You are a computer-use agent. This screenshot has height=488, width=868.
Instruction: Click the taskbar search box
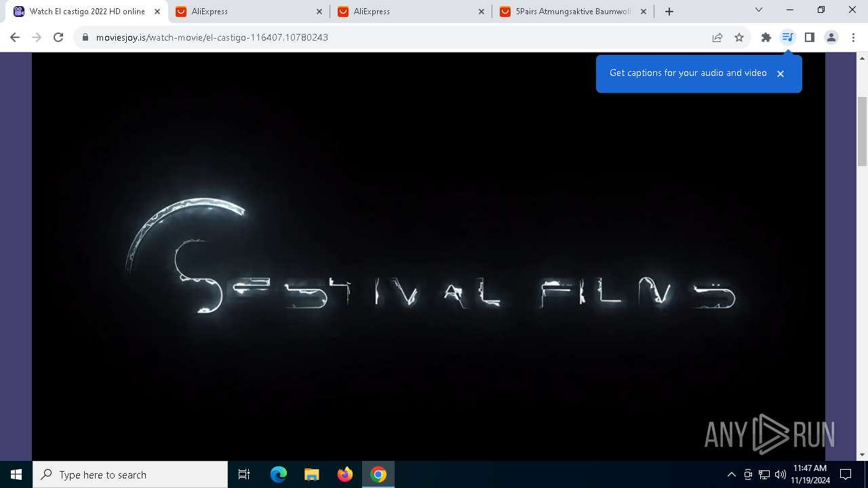(x=130, y=474)
